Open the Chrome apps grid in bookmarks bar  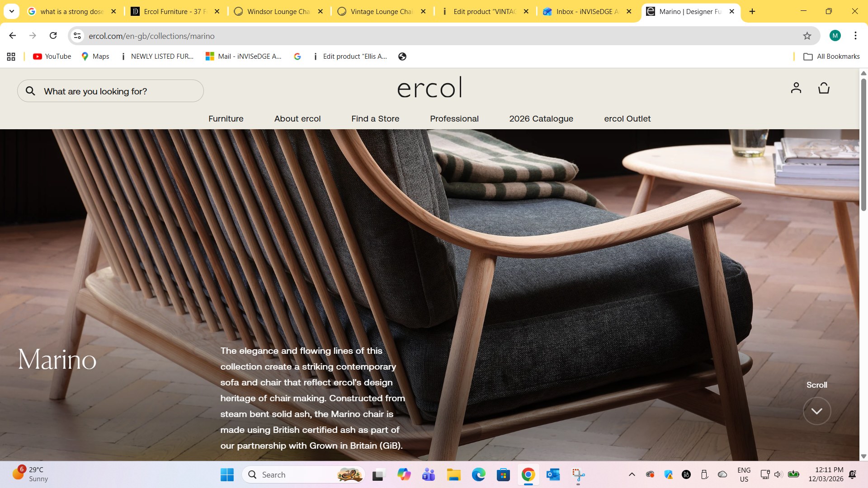[11, 56]
